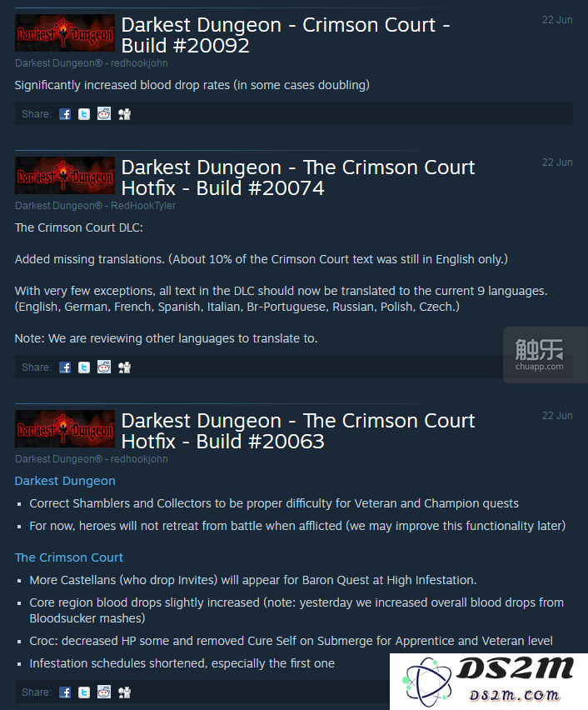This screenshot has width=588, height=710.
Task: Share Build #20092 post on Twitter
Action: [x=84, y=114]
